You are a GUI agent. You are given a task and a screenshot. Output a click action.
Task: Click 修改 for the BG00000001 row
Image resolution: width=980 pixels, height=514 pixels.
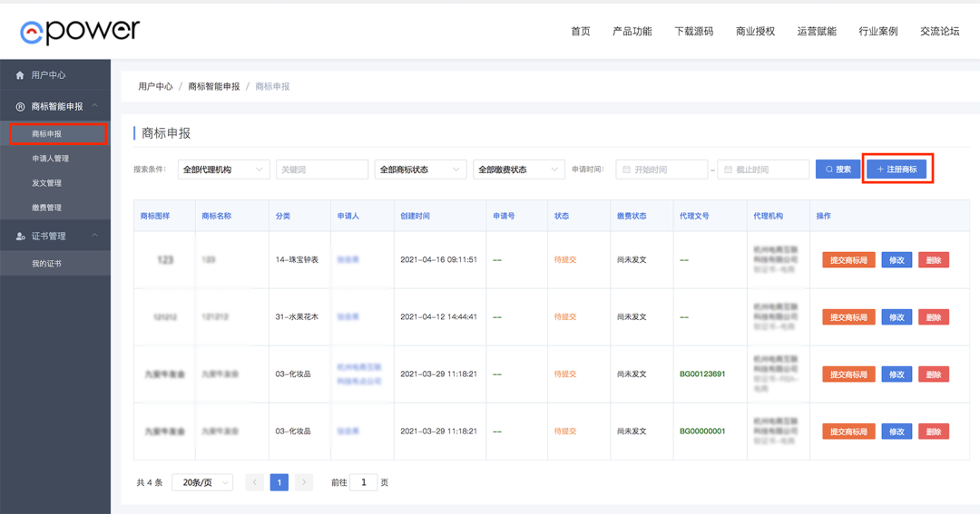pyautogui.click(x=897, y=432)
